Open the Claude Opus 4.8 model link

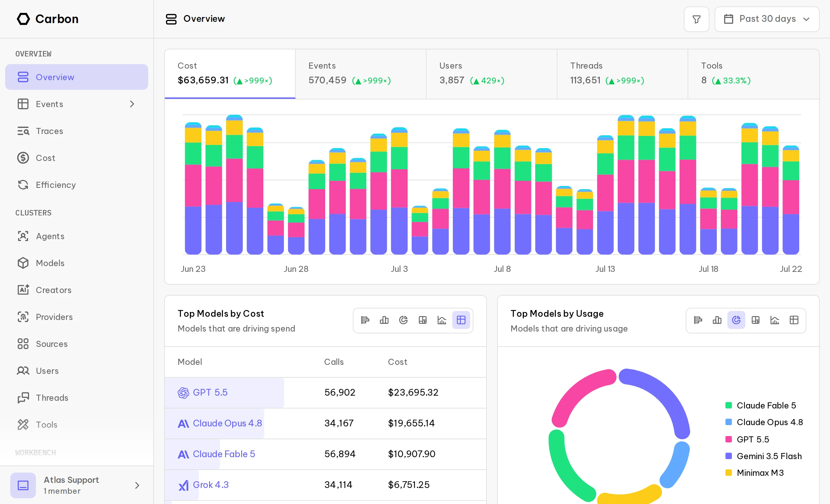tap(227, 423)
